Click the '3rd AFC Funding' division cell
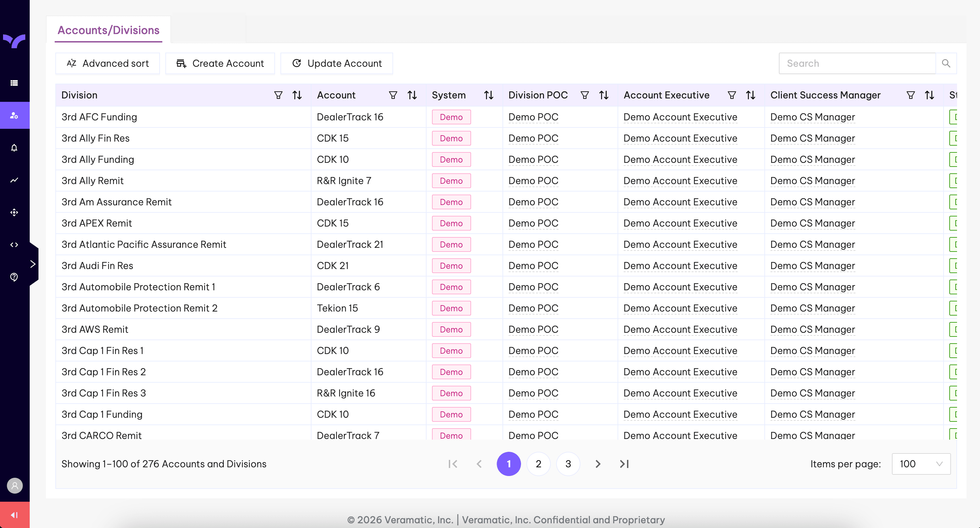This screenshot has height=528, width=980. 183,117
